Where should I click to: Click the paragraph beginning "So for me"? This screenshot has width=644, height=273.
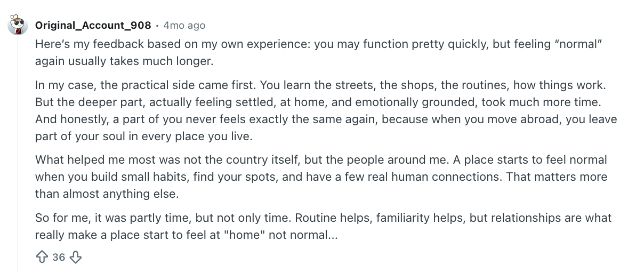point(323,226)
